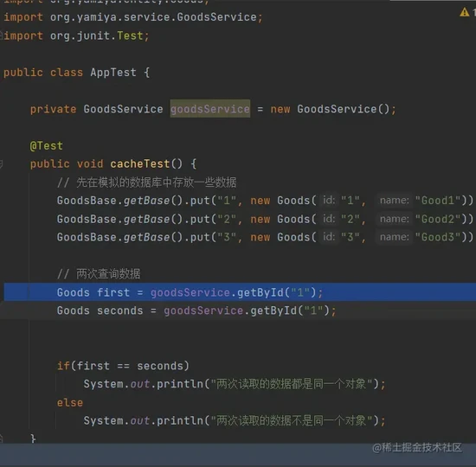The width and height of the screenshot is (476, 467).
Task: Click the closing-brace fold marker near the bottom
Action: pos(1,438)
